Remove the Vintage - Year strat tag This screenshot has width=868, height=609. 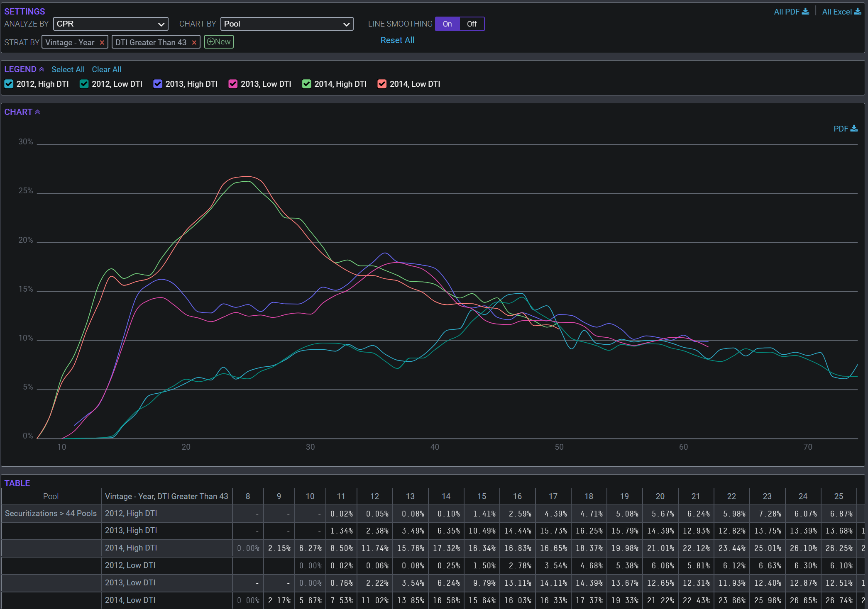click(x=102, y=42)
